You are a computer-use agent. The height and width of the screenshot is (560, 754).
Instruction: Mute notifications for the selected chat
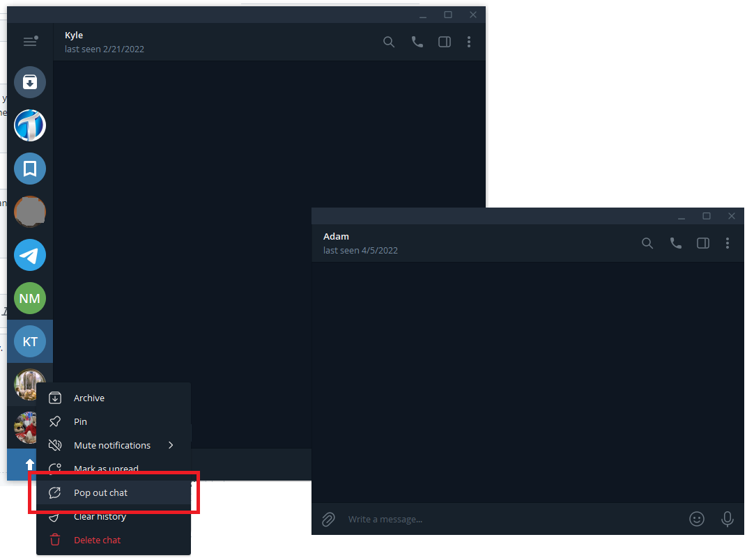(x=112, y=445)
